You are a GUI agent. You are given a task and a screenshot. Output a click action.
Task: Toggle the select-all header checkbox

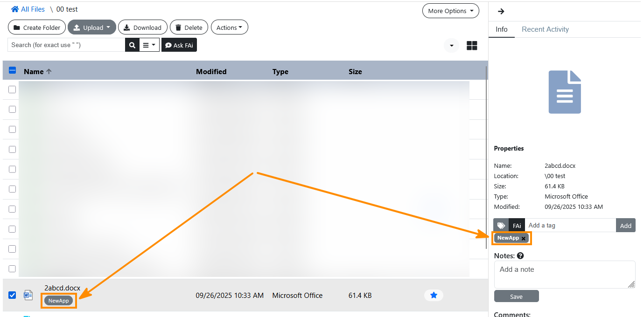click(13, 71)
